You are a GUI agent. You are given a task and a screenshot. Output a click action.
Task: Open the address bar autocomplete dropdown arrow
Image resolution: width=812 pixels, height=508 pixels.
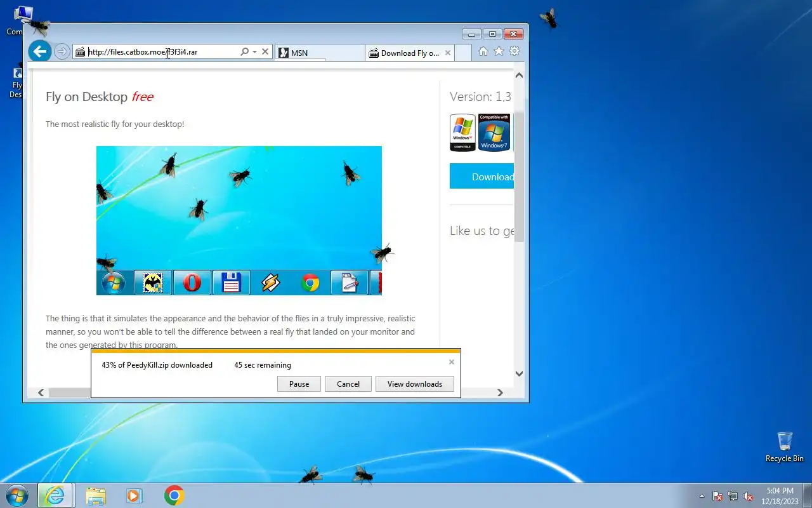(x=254, y=51)
